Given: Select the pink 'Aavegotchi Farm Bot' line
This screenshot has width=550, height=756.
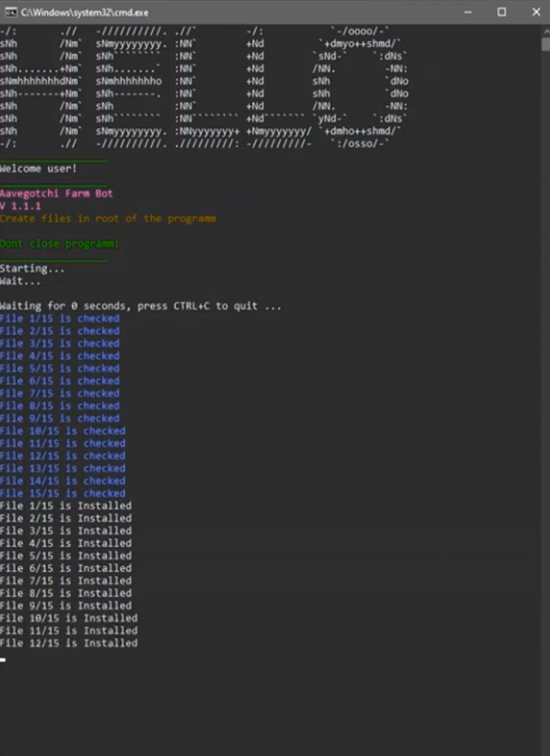Looking at the screenshot, I should point(56,194).
